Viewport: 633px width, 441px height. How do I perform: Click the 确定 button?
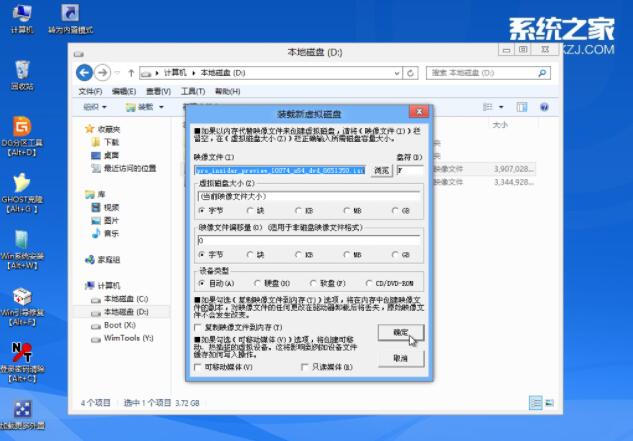(400, 331)
